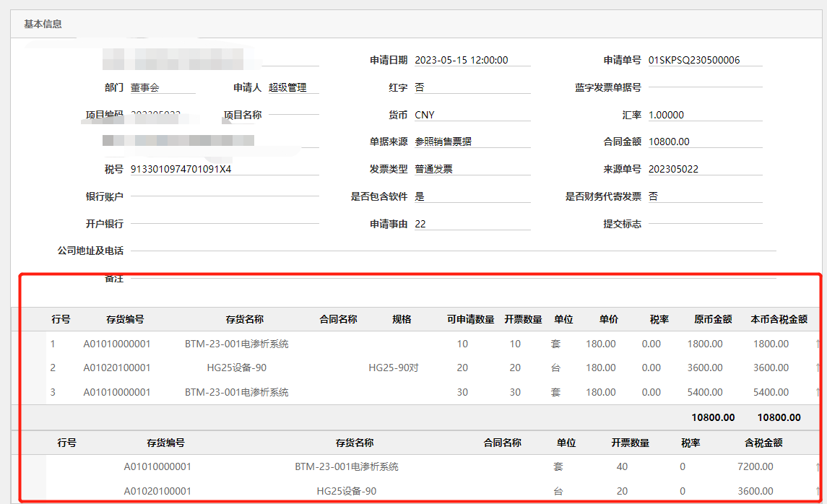Open the 单据来源 field showing 参照销售票据

coord(472,142)
